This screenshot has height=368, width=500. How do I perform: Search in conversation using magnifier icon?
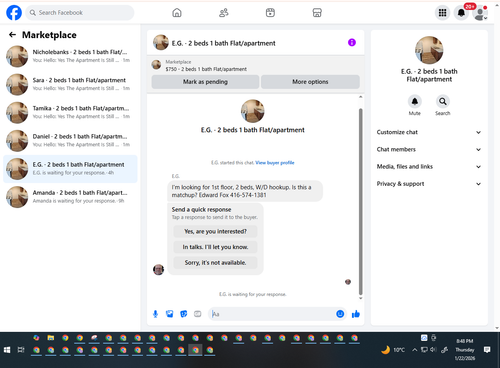tap(443, 101)
